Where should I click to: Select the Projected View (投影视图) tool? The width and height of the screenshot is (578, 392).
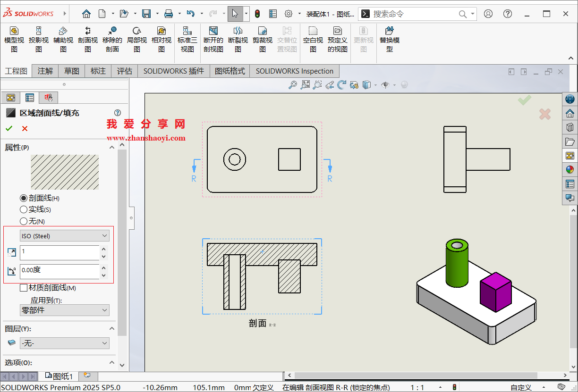point(39,39)
